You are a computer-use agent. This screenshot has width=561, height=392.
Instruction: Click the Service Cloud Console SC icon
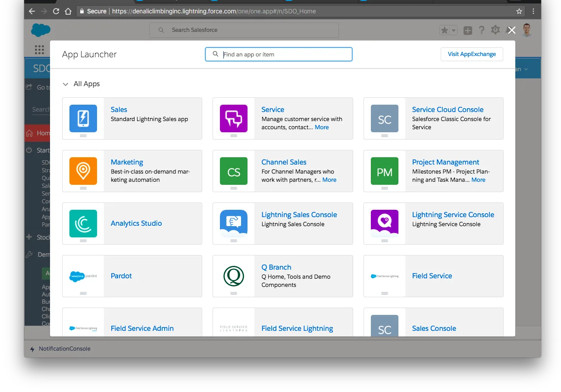[x=385, y=118]
